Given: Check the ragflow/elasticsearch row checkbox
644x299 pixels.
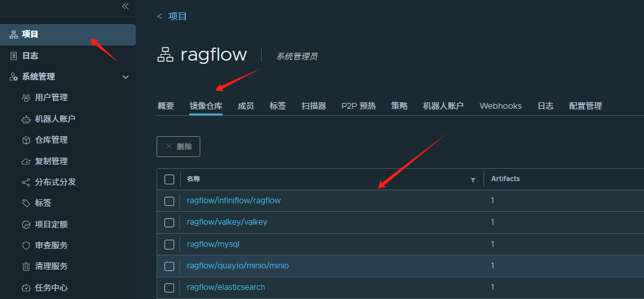Looking at the screenshot, I should click(x=169, y=287).
